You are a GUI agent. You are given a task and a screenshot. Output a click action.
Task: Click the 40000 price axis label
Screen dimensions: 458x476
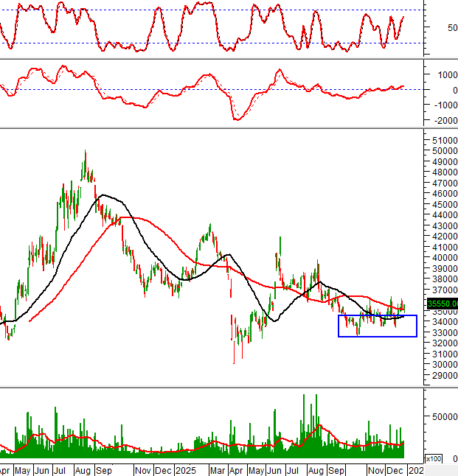[x=443, y=258]
